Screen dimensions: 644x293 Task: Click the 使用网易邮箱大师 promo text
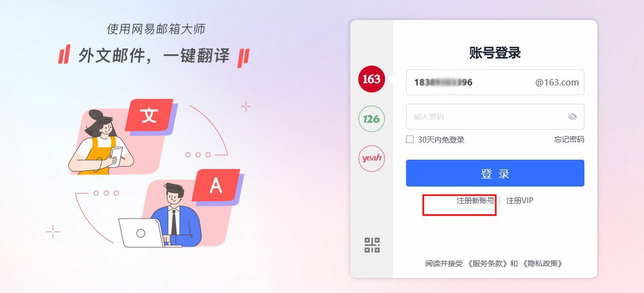pyautogui.click(x=156, y=29)
